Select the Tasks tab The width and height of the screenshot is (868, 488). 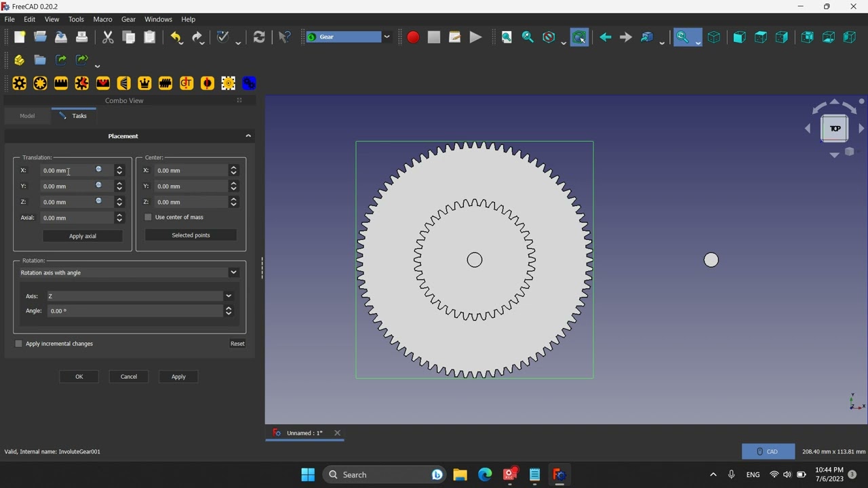click(73, 116)
